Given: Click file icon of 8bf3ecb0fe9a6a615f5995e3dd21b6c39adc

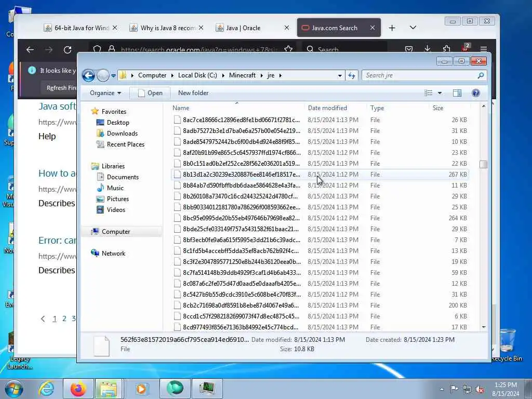Looking at the screenshot, I should pyautogui.click(x=177, y=240).
